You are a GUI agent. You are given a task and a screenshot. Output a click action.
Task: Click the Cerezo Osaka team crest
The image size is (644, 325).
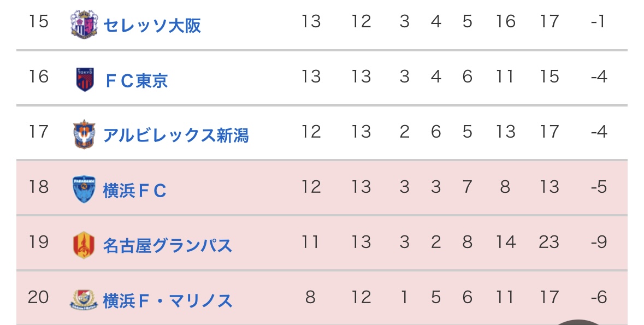point(84,24)
